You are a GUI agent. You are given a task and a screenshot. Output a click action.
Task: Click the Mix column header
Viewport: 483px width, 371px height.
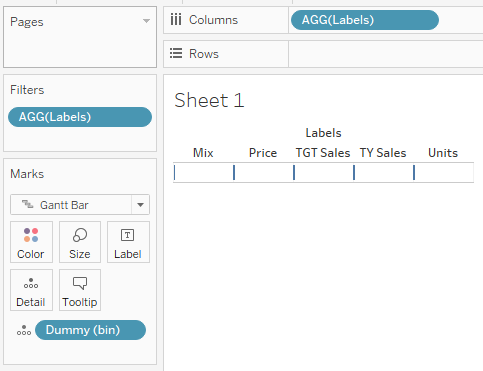coord(203,153)
